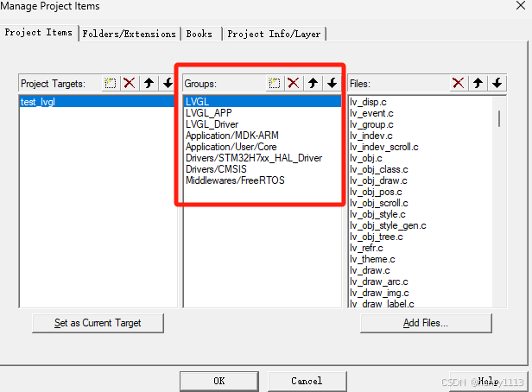The height and width of the screenshot is (392, 532).
Task: Create a new group
Action: point(274,83)
